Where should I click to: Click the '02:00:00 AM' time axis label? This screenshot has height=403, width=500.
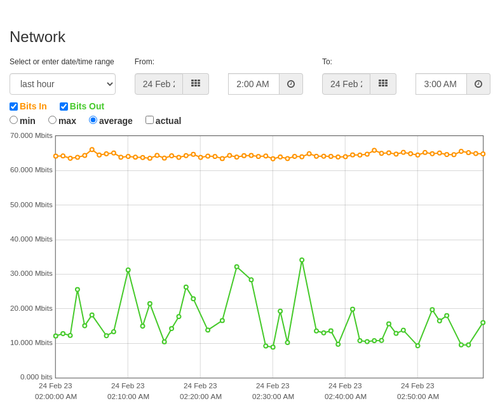(56, 397)
